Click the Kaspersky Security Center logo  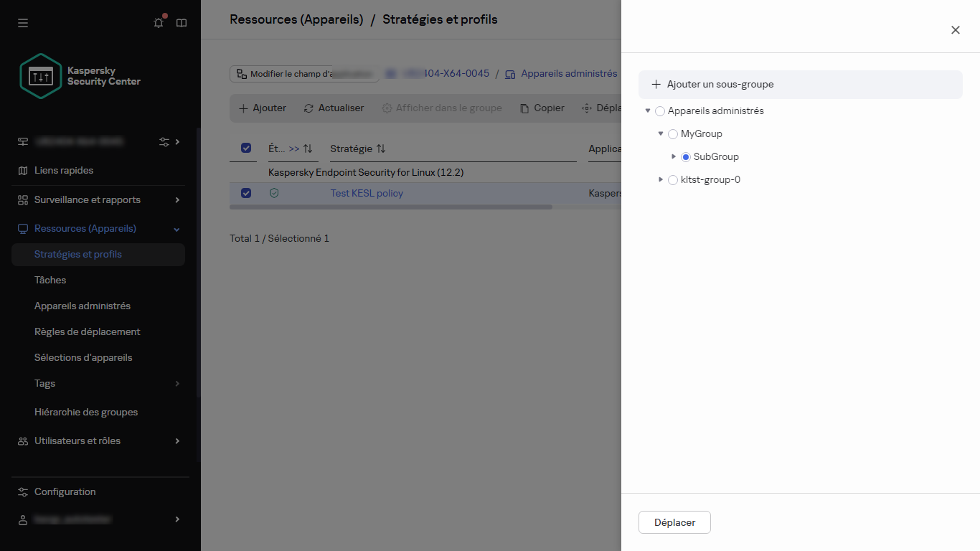pos(42,76)
